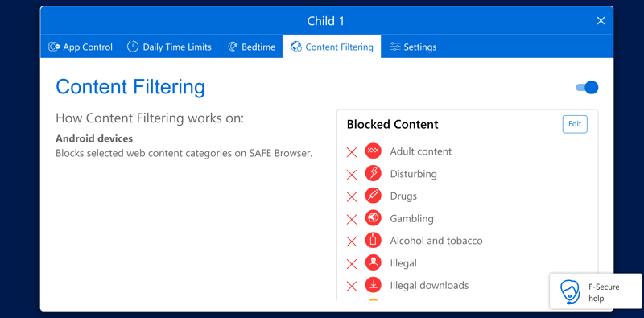Viewport: 644px width, 318px height.
Task: Open the F-Secure help widget
Action: pyautogui.click(x=596, y=291)
